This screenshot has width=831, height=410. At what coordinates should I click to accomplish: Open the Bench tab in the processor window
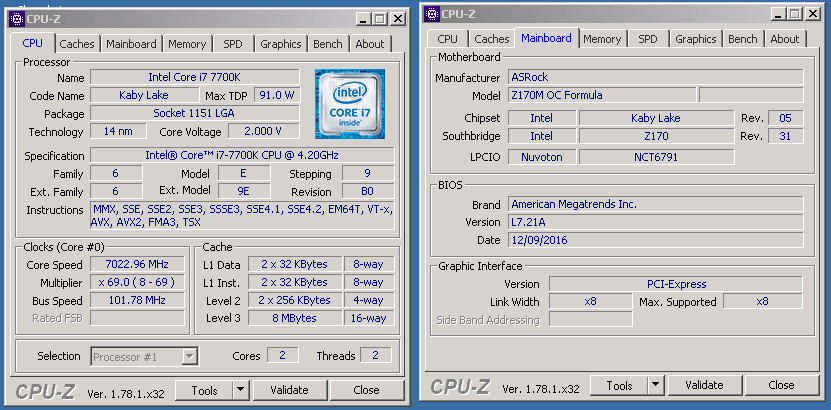pyautogui.click(x=327, y=44)
